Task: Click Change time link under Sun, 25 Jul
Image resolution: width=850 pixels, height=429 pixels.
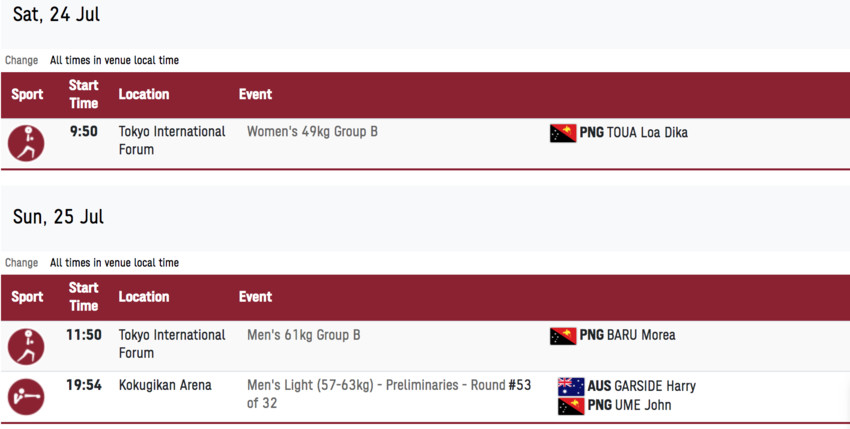Action: (22, 263)
